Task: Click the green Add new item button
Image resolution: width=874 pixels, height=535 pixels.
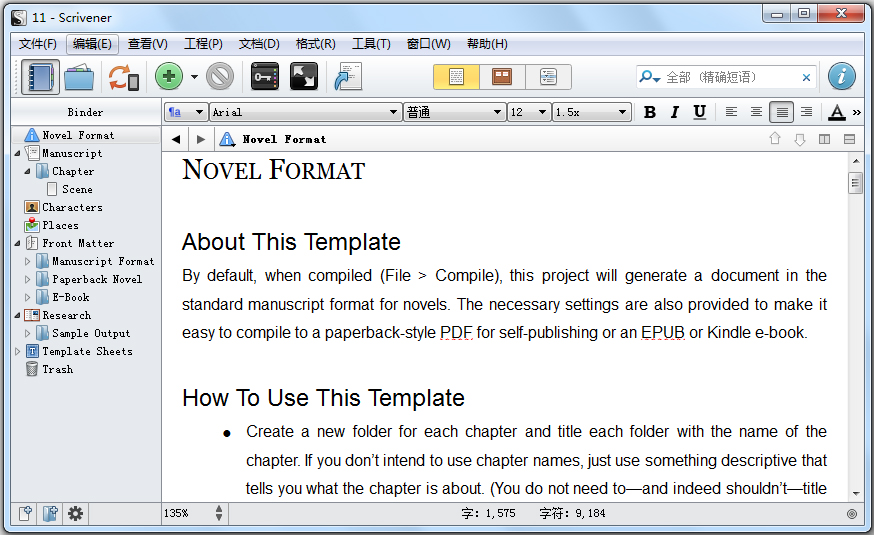Action: tap(169, 76)
